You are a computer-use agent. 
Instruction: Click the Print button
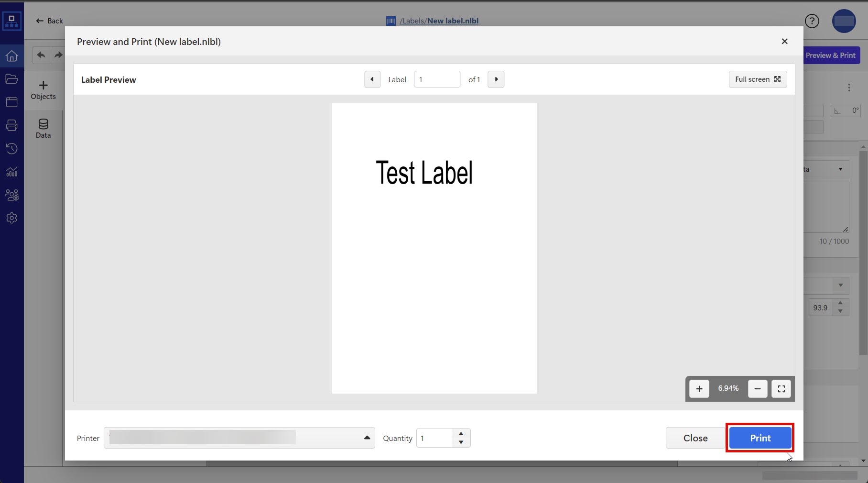point(760,438)
